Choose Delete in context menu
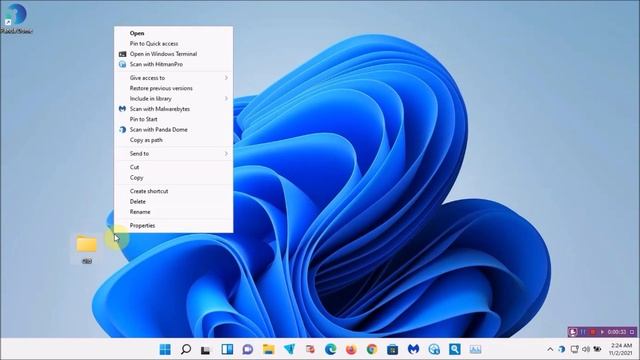The width and height of the screenshot is (640, 360). click(174, 202)
